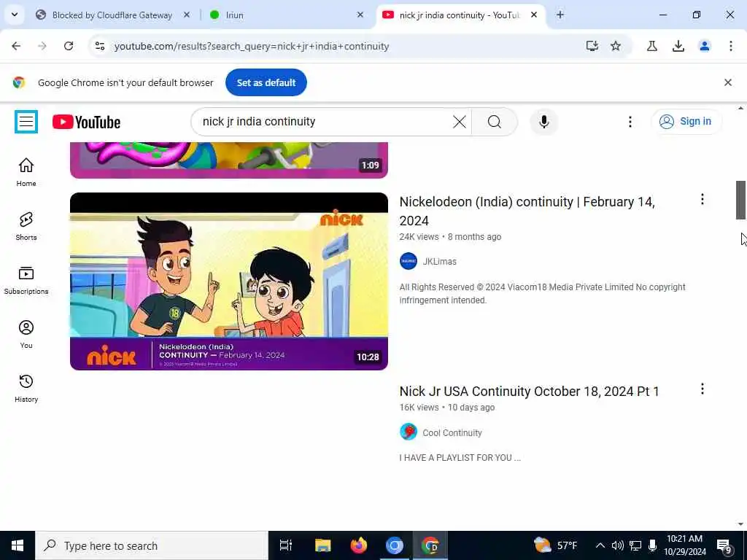Click Set as default button

coord(266,82)
